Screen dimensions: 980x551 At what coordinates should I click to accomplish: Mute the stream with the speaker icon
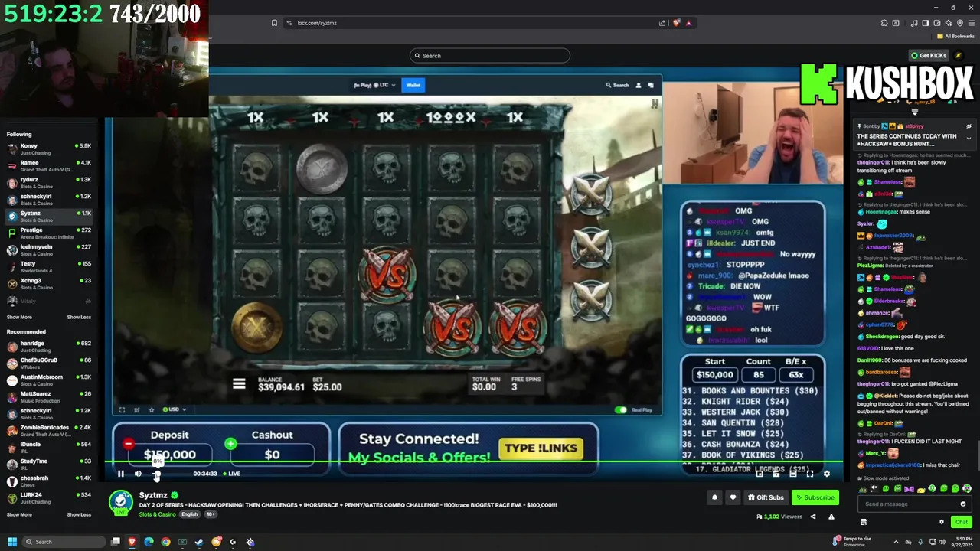coord(138,474)
